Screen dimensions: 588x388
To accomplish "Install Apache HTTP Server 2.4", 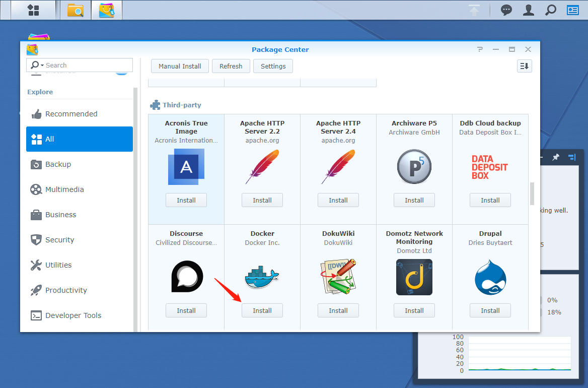I will [x=338, y=200].
